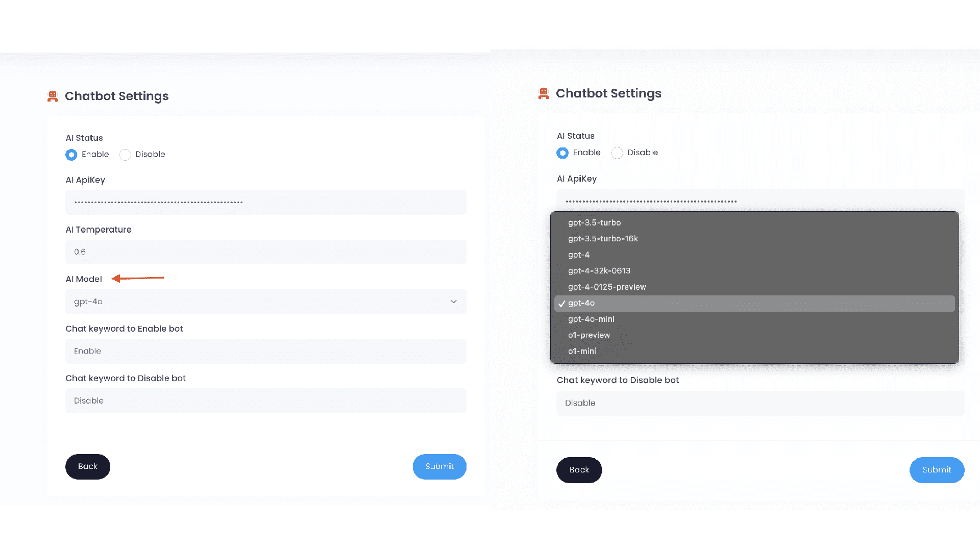
Task: Select gpt-4-32k-0613 model option
Action: [x=599, y=271]
